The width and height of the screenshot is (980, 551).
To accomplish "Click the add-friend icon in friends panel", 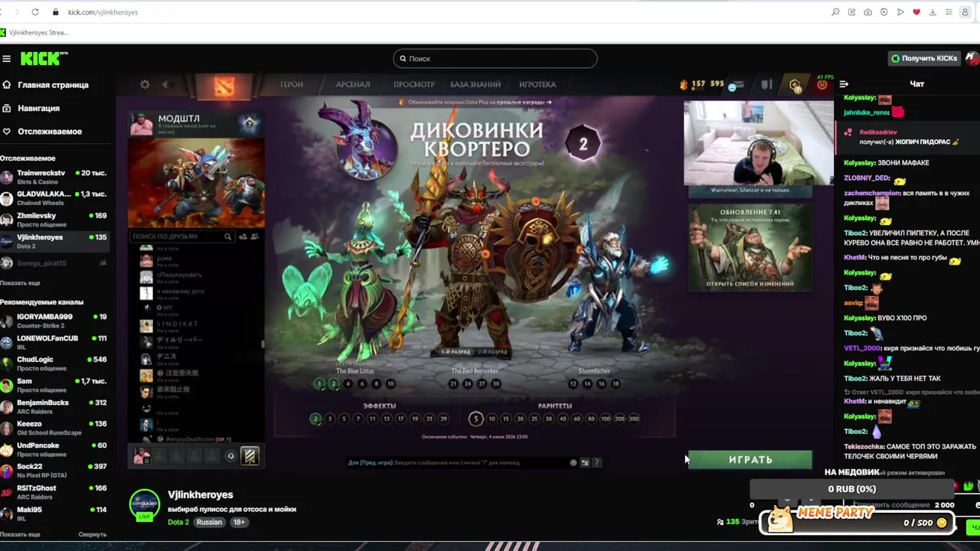I will [243, 236].
